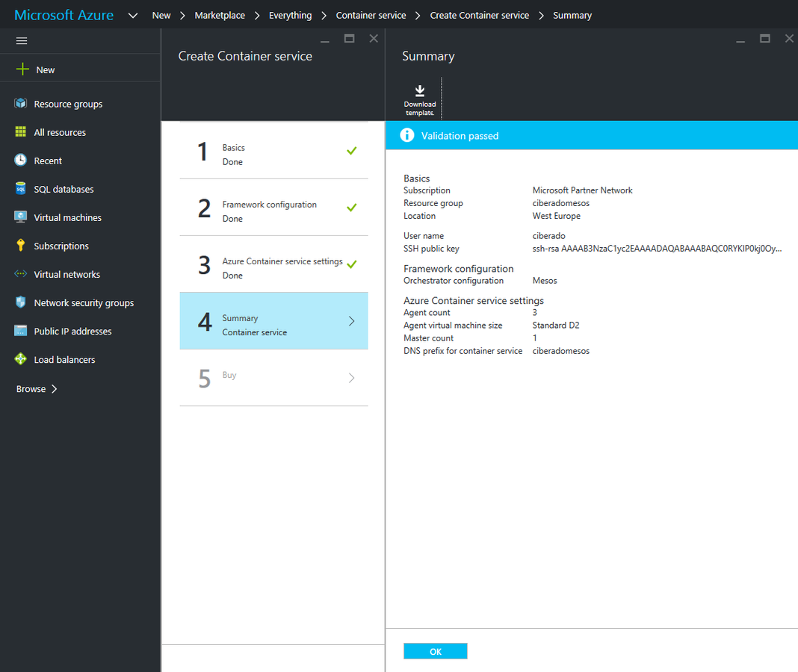This screenshot has height=672, width=798.
Task: Open Resource groups cube icon
Action: tap(20, 103)
